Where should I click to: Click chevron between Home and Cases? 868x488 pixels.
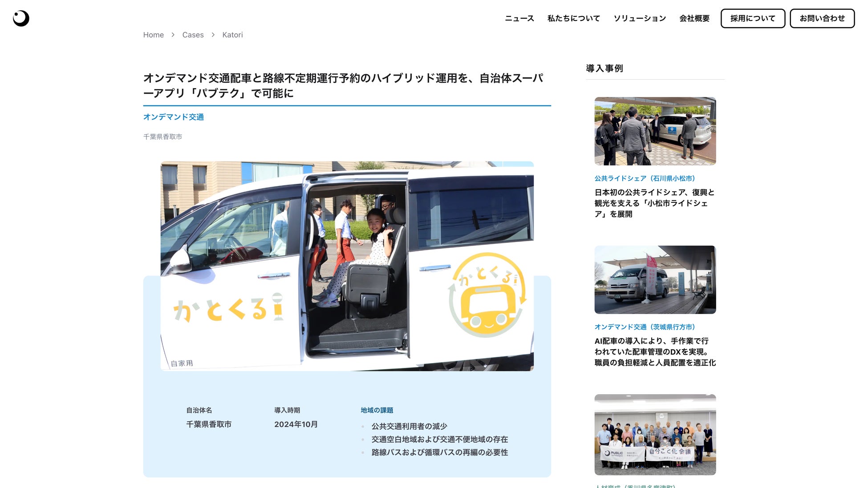(173, 35)
